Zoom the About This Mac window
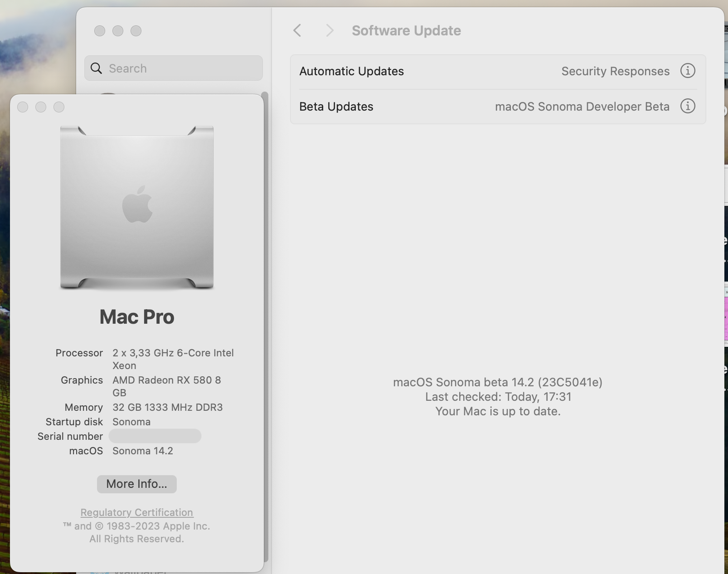 click(59, 107)
